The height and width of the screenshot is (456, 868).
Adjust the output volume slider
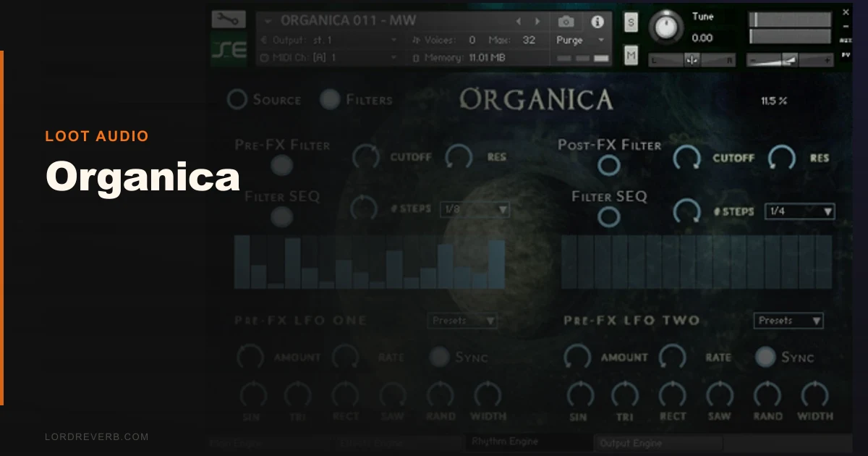[790, 60]
